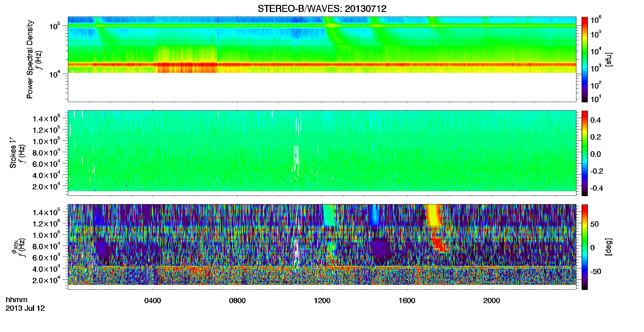Select the Power Spectral Density axis label

point(30,59)
